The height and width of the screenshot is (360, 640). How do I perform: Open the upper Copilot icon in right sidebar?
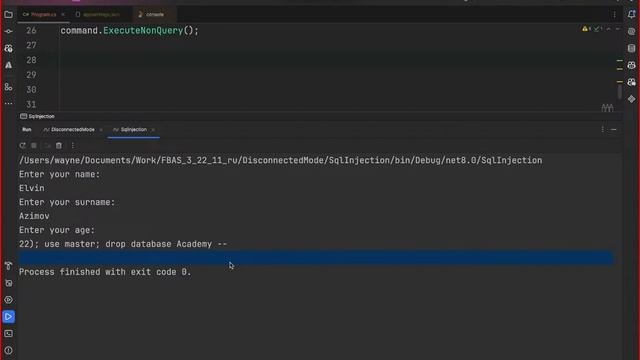[x=631, y=65]
